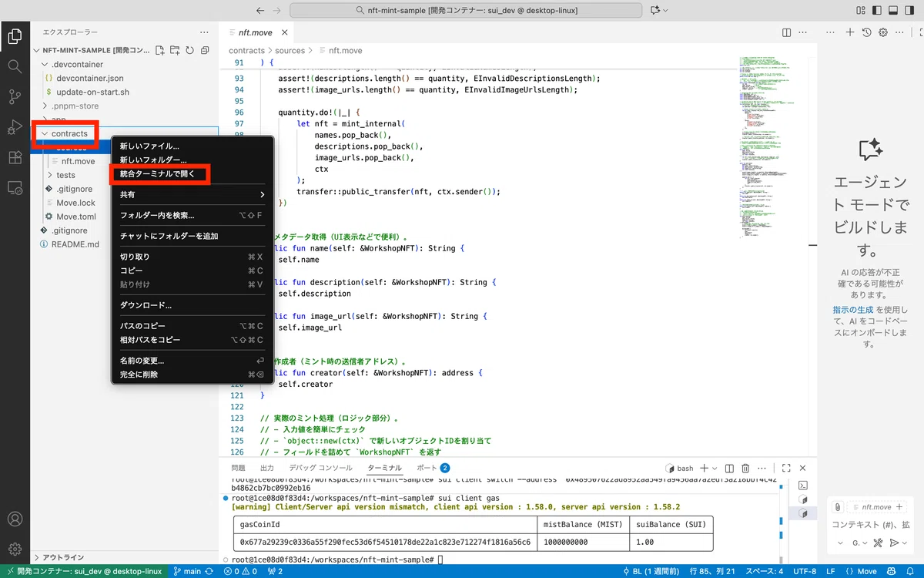Image resolution: width=924 pixels, height=578 pixels.
Task: Expand the .pnpm-store folder
Action: tap(45, 106)
